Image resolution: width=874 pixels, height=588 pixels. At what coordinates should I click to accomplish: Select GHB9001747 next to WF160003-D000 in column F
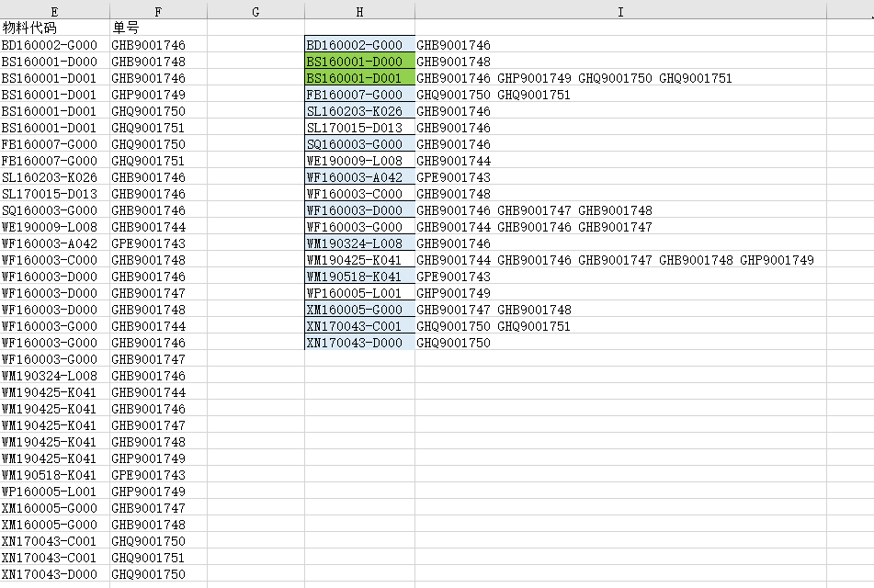point(158,292)
